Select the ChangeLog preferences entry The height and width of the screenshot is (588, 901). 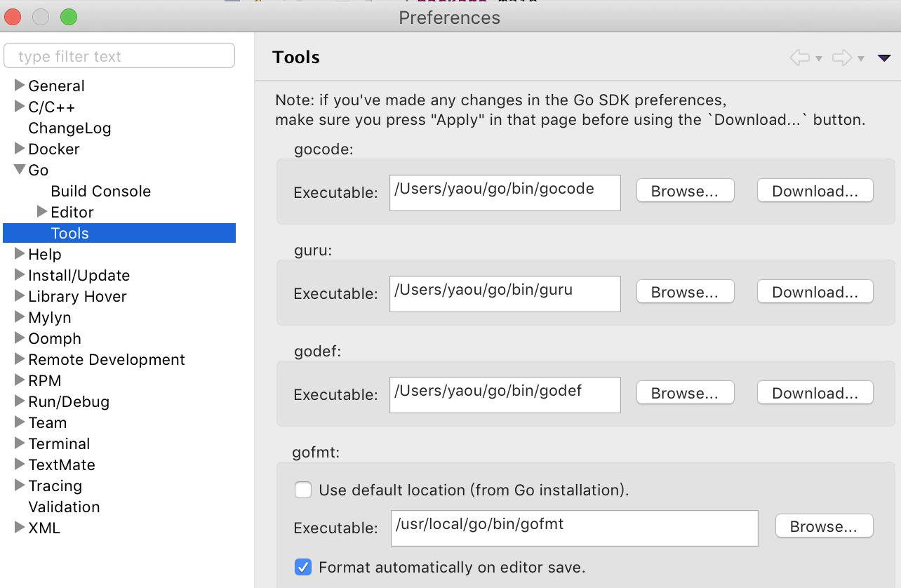click(x=69, y=128)
